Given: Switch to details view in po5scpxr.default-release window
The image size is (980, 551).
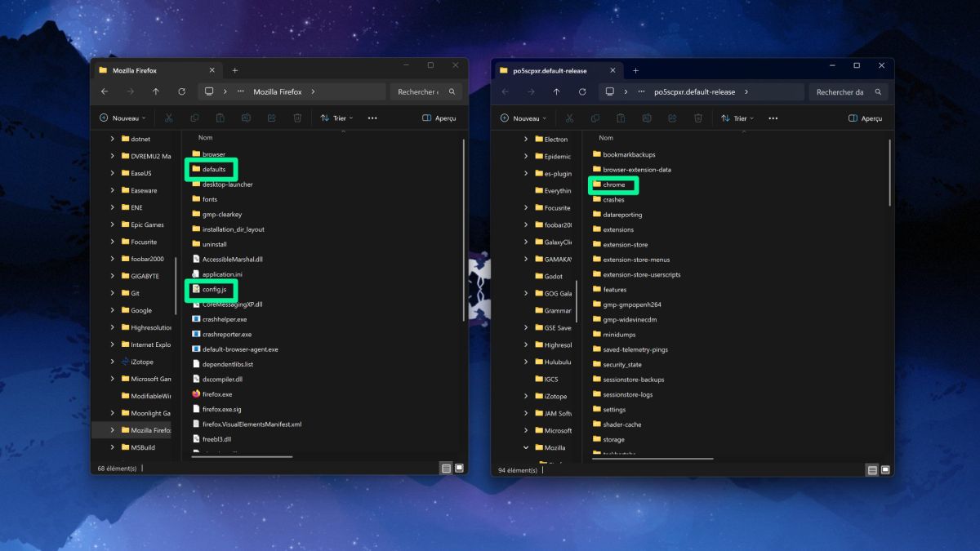Looking at the screenshot, I should point(872,469).
